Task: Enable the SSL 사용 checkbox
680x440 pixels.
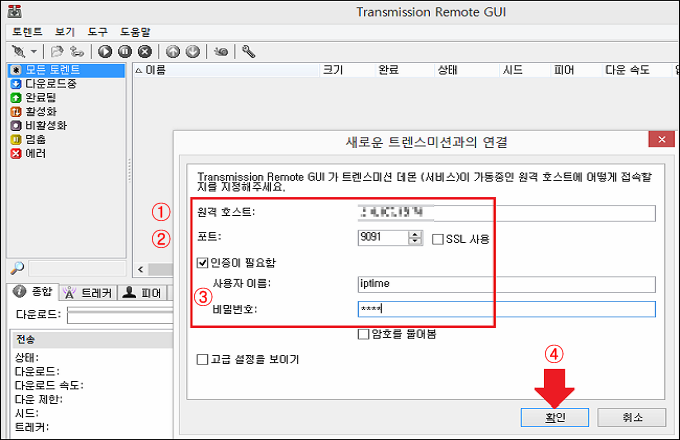Action: pos(438,239)
